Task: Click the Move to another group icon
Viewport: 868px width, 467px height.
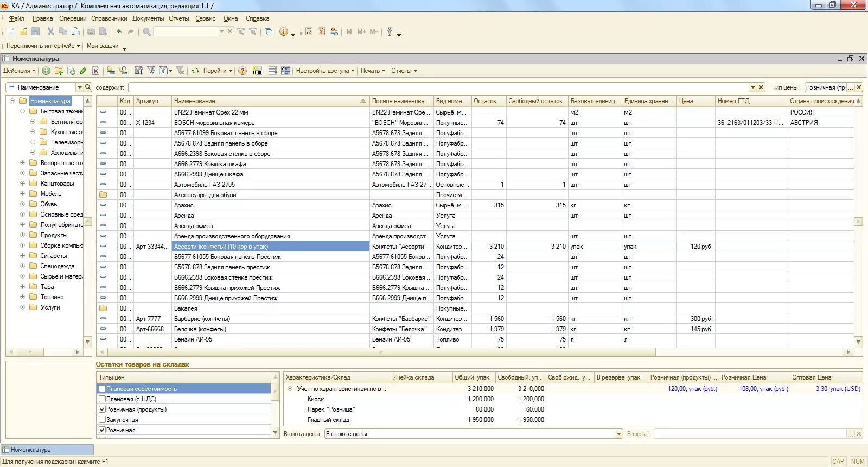Action: coord(123,71)
